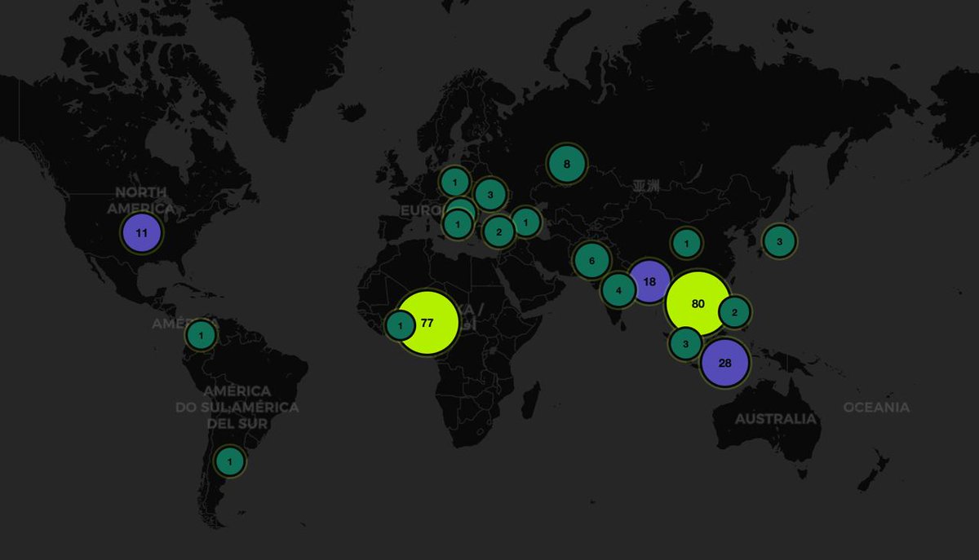Click the AUSTRALIA map label
979x560 pixels.
(775, 418)
